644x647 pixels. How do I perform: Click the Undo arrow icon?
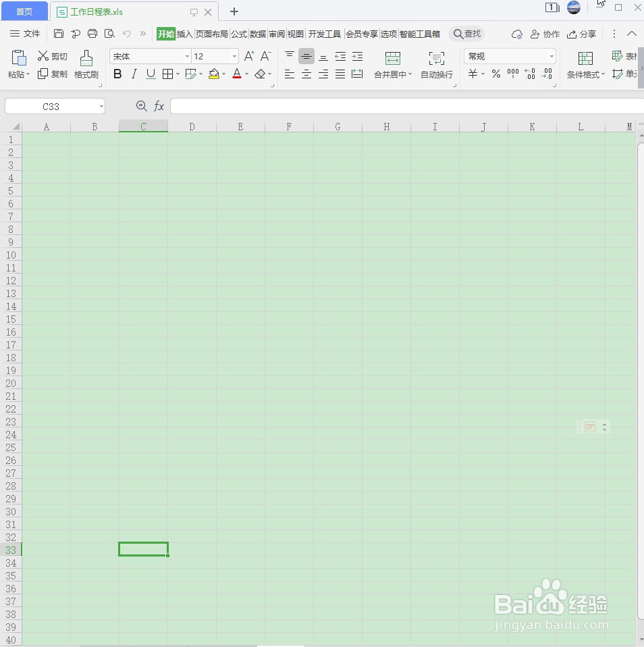point(127,34)
